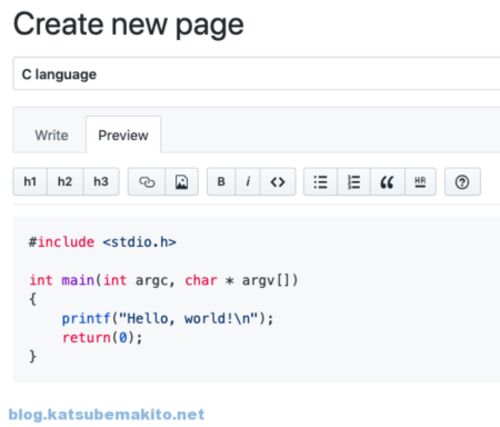The width and height of the screenshot is (500, 427).
Task: Insert a blockquote with quote icon
Action: click(x=387, y=182)
